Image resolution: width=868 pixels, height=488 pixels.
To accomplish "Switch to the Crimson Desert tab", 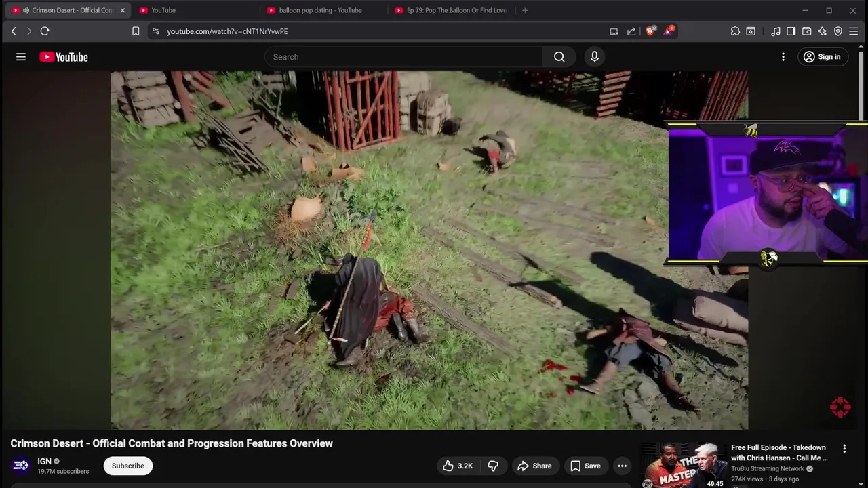I will point(68,10).
